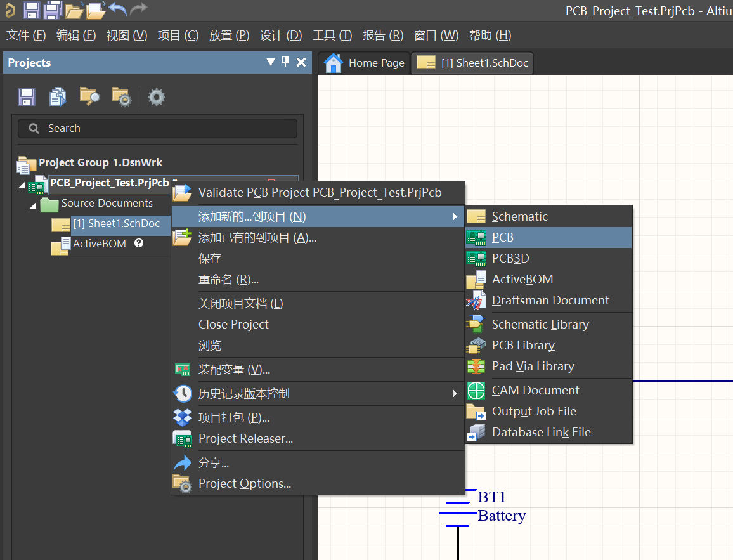Image resolution: width=733 pixels, height=560 pixels.
Task: Click the Pad Via Library icon
Action: (x=476, y=367)
